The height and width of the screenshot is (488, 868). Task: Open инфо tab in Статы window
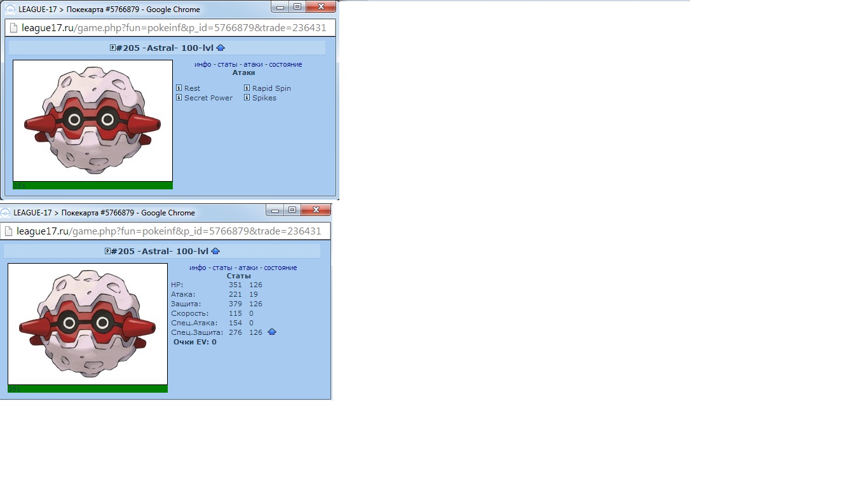pos(198,268)
